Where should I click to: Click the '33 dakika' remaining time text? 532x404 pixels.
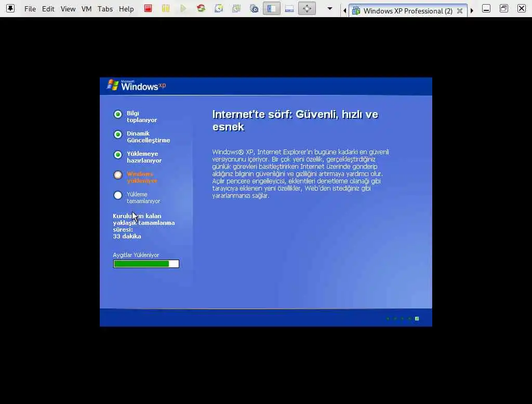(x=127, y=236)
